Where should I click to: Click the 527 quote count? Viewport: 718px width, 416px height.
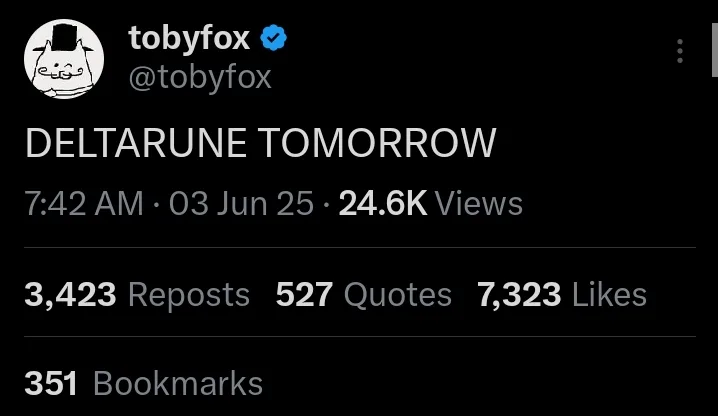tap(304, 295)
